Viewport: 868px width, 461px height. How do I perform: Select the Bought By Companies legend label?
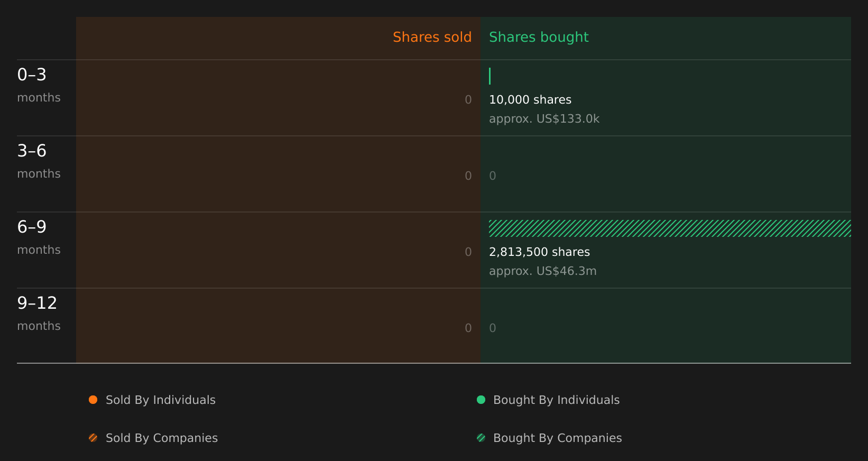557,438
